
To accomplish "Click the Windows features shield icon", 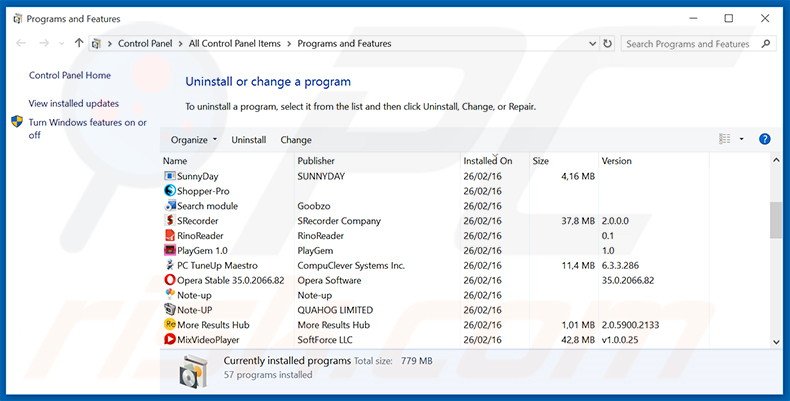I will click(17, 122).
